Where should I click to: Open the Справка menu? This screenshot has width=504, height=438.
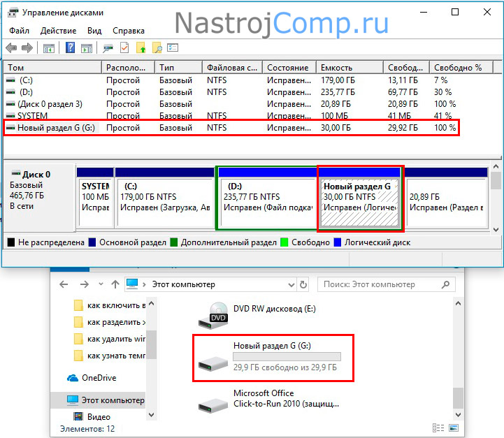[128, 31]
